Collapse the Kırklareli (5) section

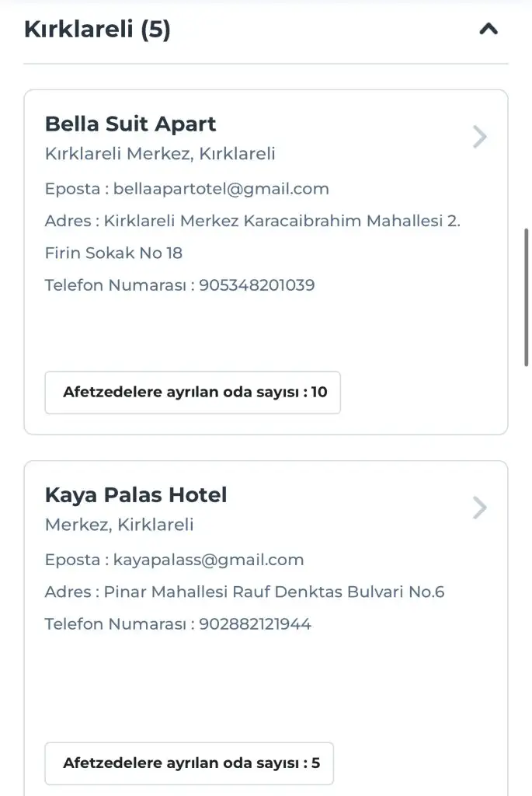click(488, 30)
